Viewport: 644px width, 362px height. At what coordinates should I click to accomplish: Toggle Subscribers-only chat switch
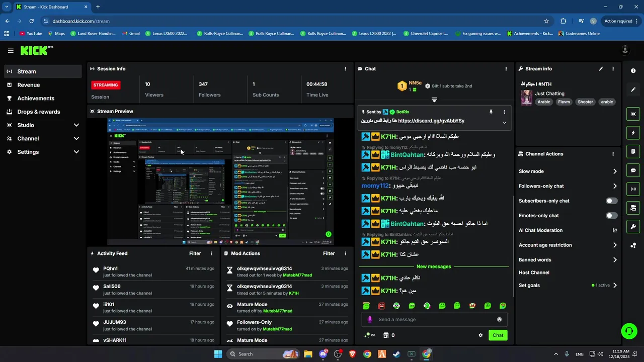[611, 201]
